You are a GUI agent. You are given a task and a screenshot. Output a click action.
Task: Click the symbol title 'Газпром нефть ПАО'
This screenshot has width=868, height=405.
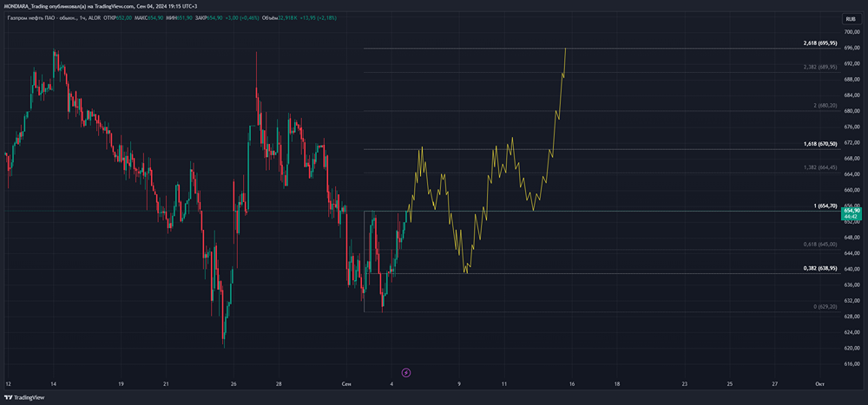pos(30,17)
